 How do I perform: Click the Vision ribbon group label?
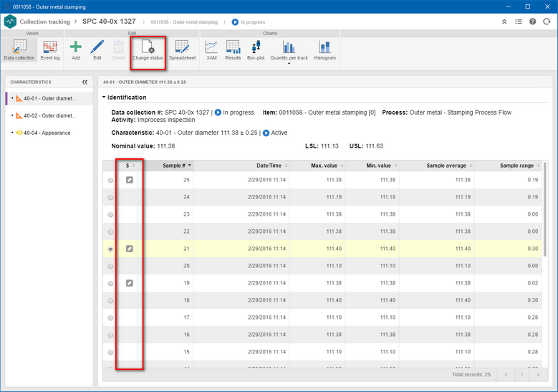click(x=32, y=33)
